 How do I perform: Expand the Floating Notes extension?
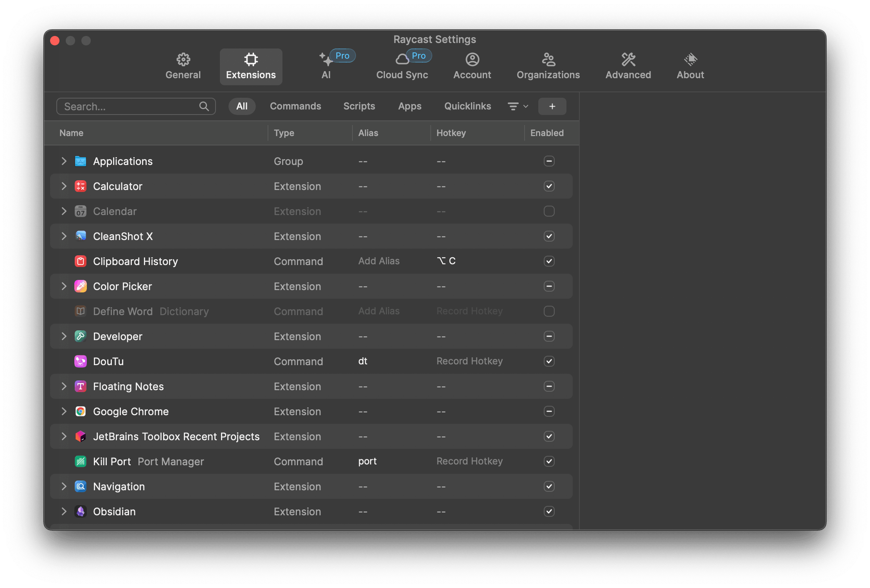[x=64, y=386]
